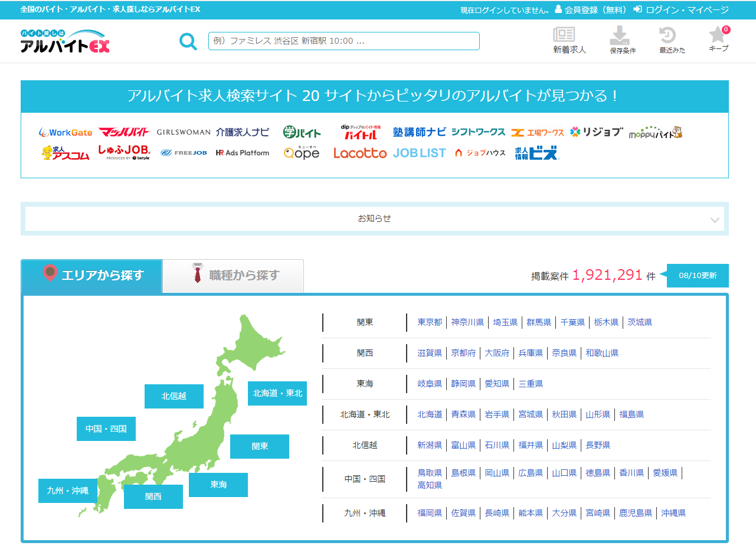Click the HR Ads Platform logo
The image size is (756, 549).
point(243,153)
